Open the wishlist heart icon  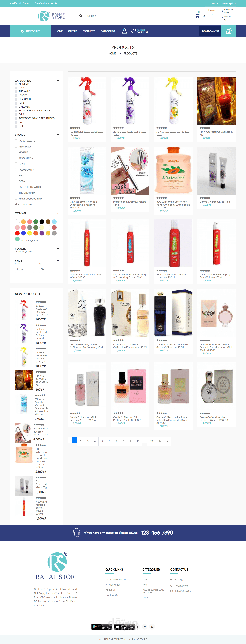(133, 31)
